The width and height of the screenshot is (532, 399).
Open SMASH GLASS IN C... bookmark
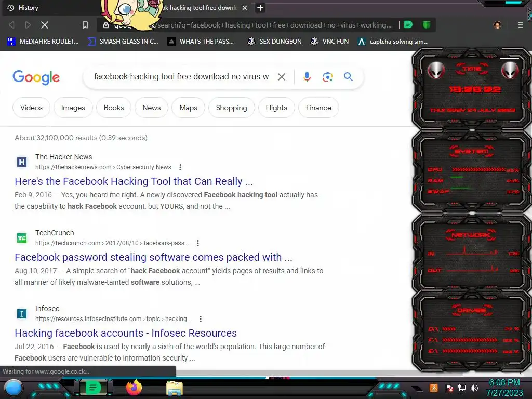pos(123,42)
